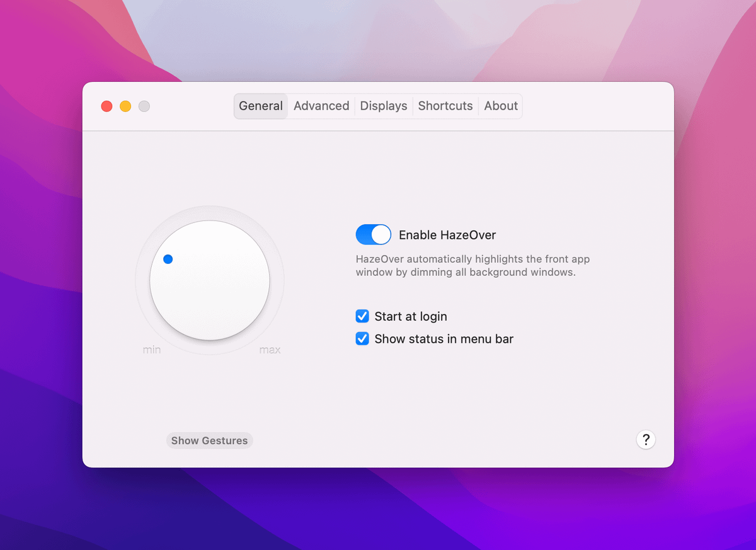Viewport: 756px width, 550px height.
Task: Switch to the Advanced tab
Action: tap(321, 106)
